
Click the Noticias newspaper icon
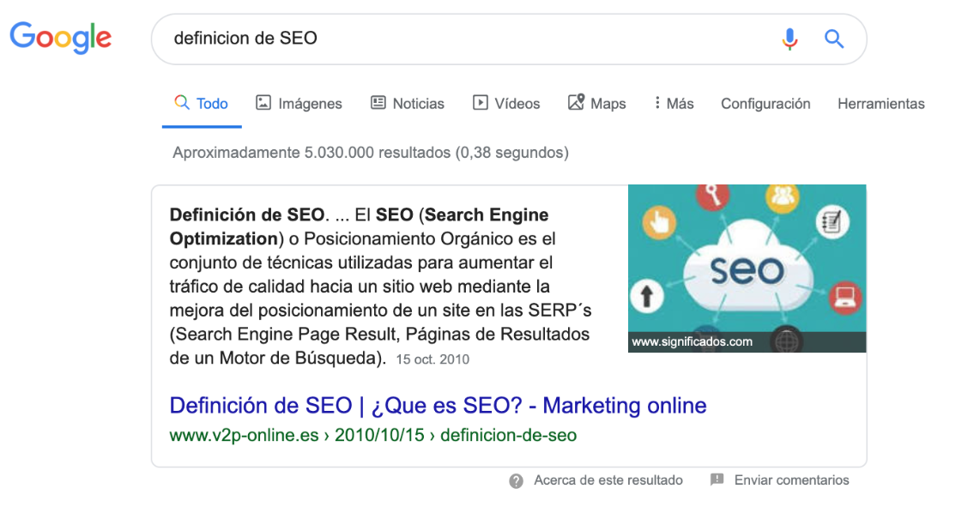pos(378,102)
